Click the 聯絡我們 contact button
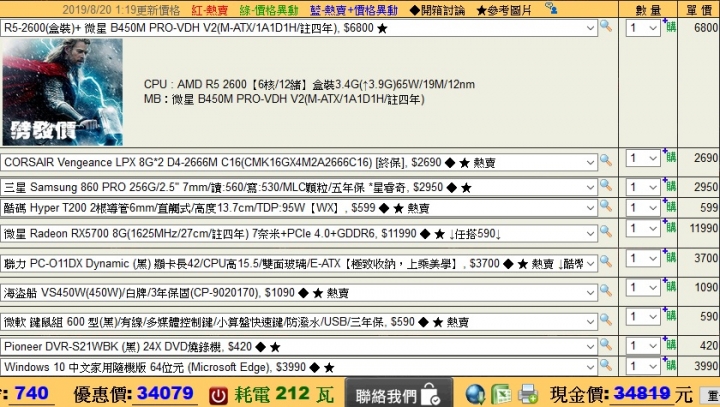Viewport: 720px width, 407px height. 399,394
